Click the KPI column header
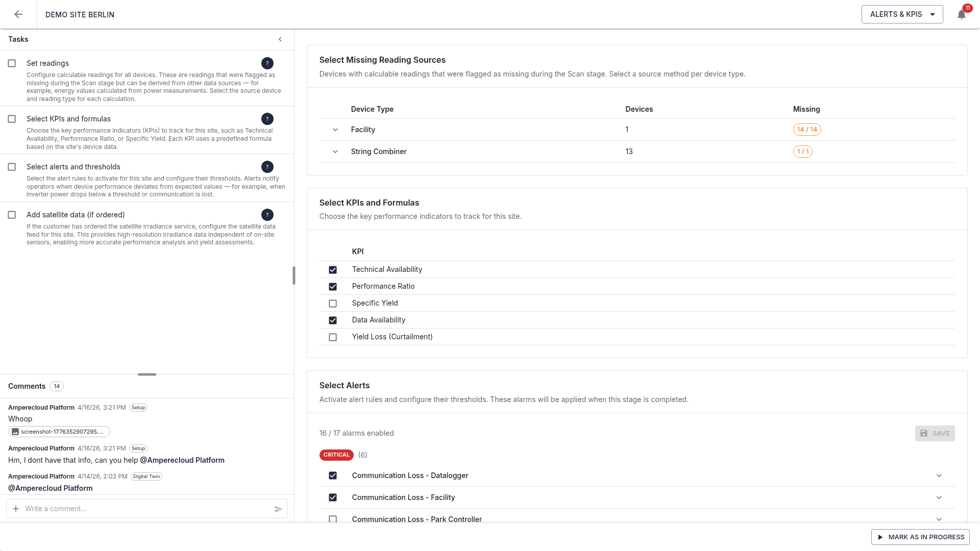The height and width of the screenshot is (551, 980). (x=358, y=252)
